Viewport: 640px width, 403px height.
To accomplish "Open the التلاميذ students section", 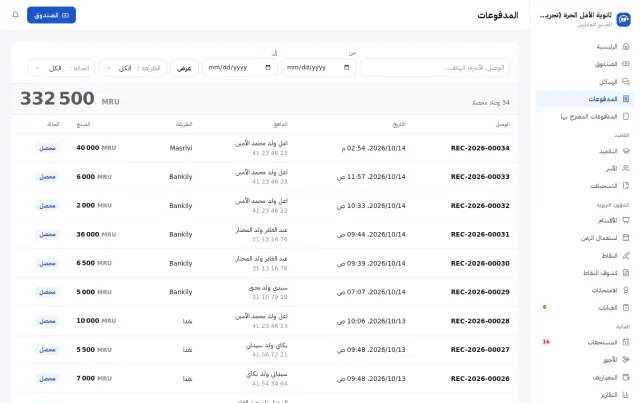I will (585, 151).
